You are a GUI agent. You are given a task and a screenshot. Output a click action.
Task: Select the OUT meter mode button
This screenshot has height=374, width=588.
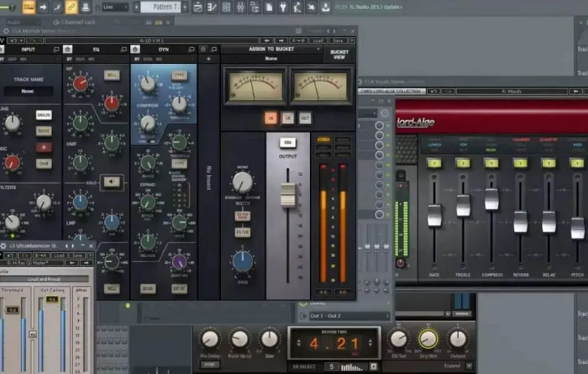305,118
